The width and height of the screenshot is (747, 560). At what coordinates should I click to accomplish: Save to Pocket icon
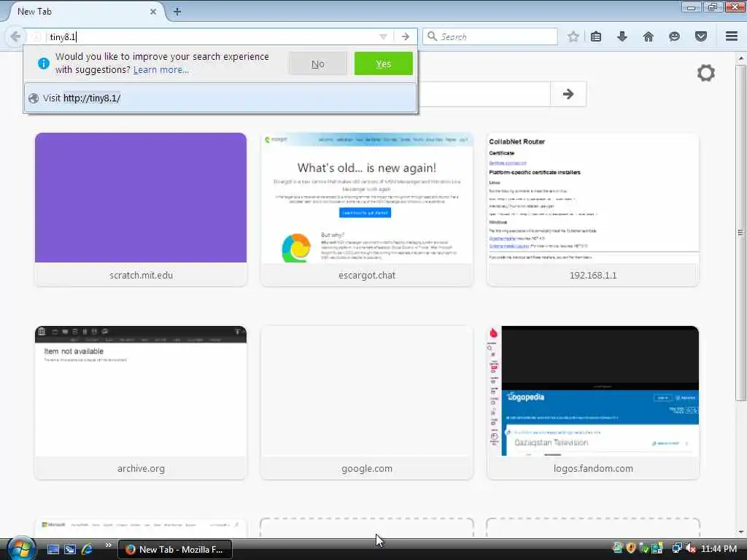700,36
